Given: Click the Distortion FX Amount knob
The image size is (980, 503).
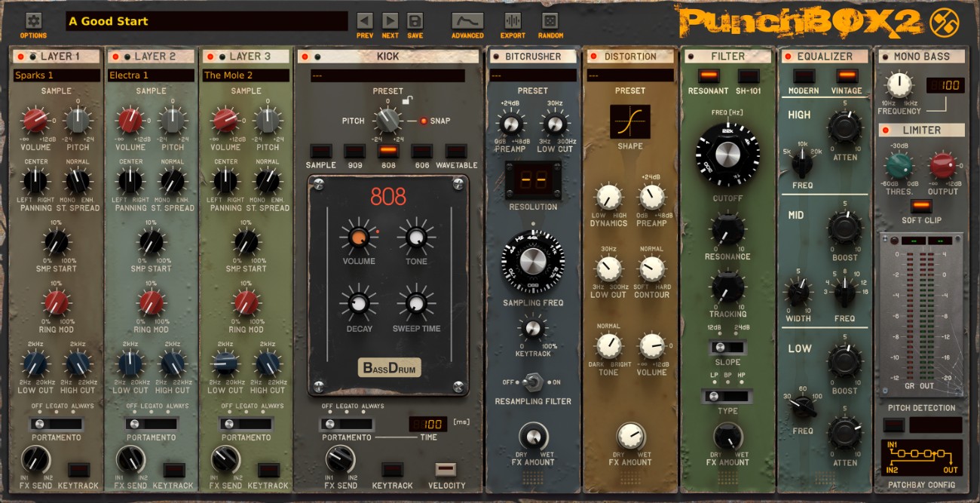Looking at the screenshot, I should pos(630,436).
